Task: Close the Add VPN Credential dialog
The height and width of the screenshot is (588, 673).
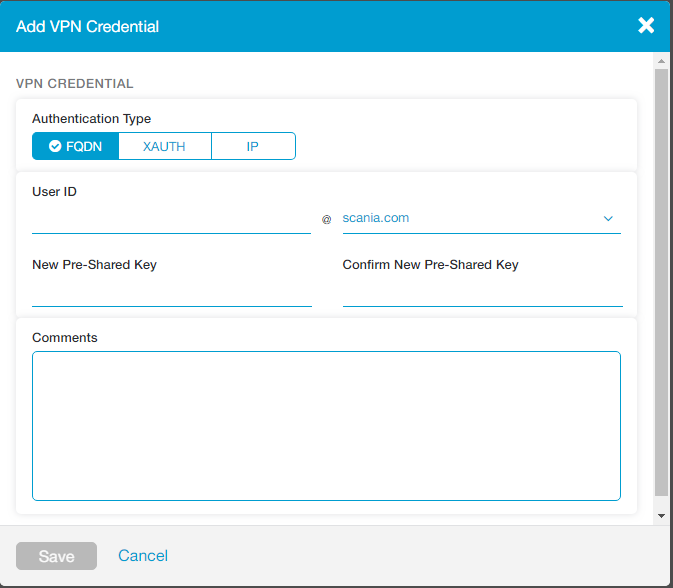Action: pos(646,26)
